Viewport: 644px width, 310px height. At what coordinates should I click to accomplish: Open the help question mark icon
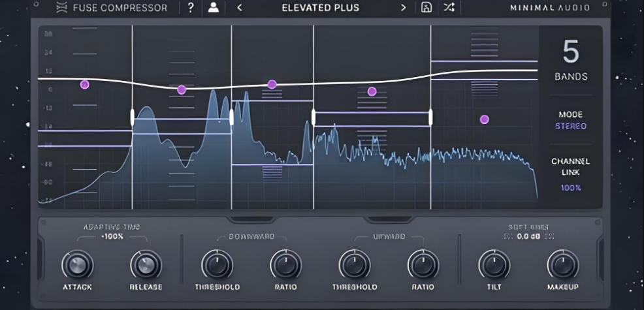pos(191,7)
